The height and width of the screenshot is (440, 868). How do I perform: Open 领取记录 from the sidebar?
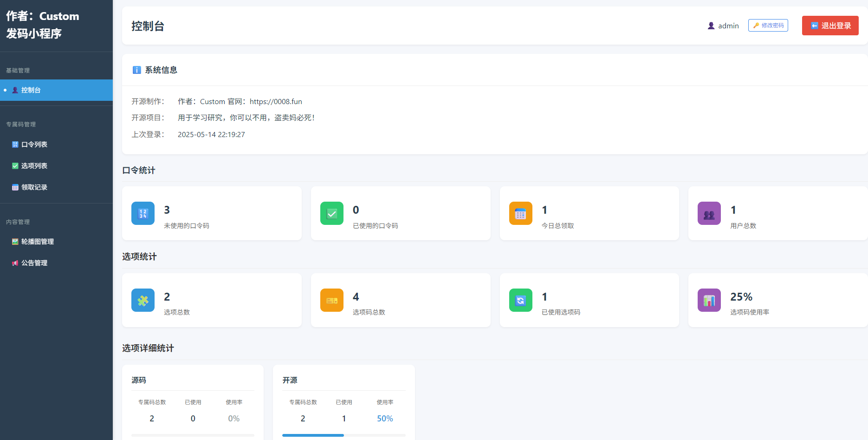34,187
